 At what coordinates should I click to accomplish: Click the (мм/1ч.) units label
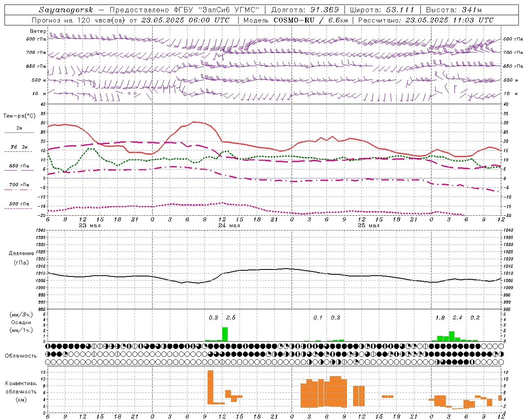(21, 330)
